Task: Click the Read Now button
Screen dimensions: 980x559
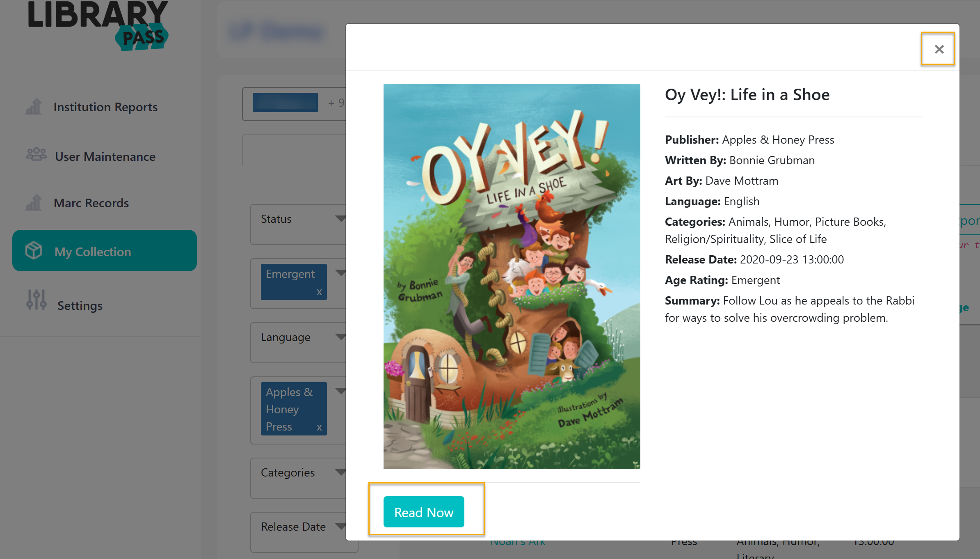Action: 424,512
